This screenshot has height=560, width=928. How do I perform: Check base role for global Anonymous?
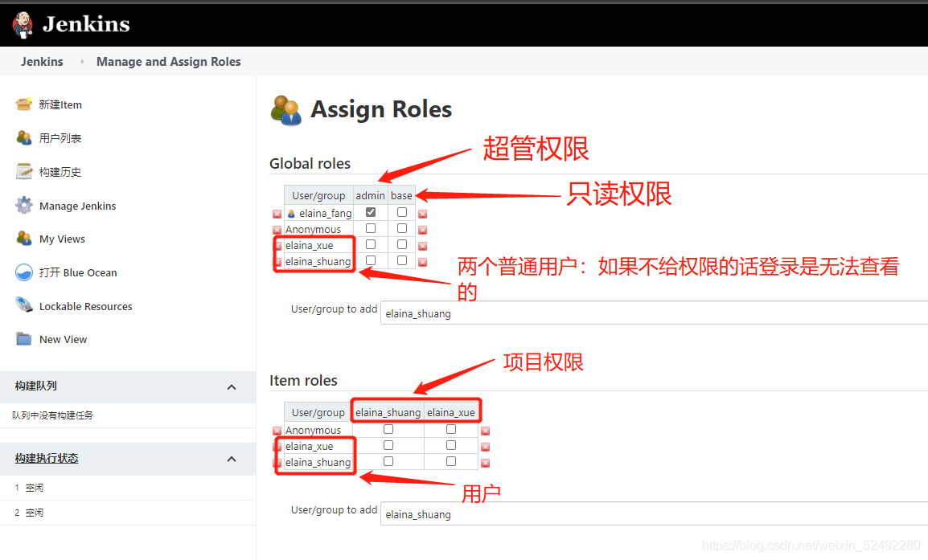point(402,228)
